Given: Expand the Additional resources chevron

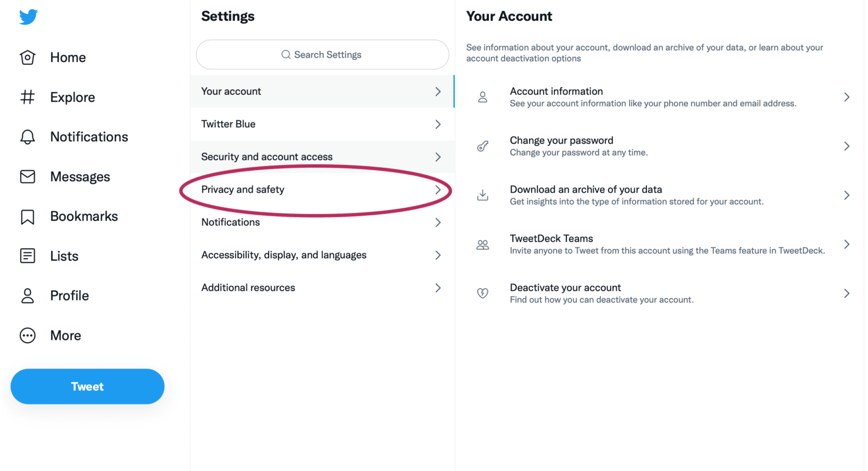Looking at the screenshot, I should coord(438,288).
